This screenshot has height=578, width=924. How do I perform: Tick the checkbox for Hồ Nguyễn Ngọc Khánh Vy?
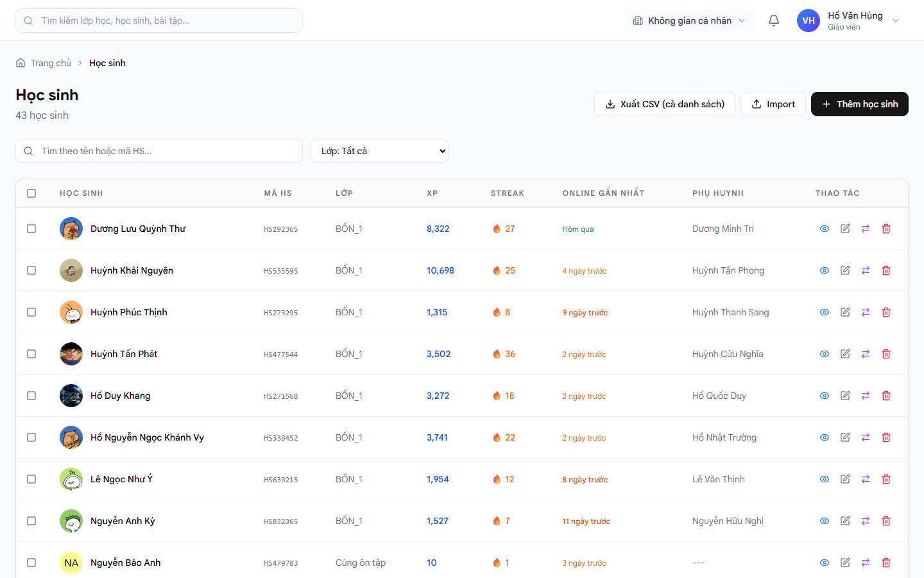point(31,437)
